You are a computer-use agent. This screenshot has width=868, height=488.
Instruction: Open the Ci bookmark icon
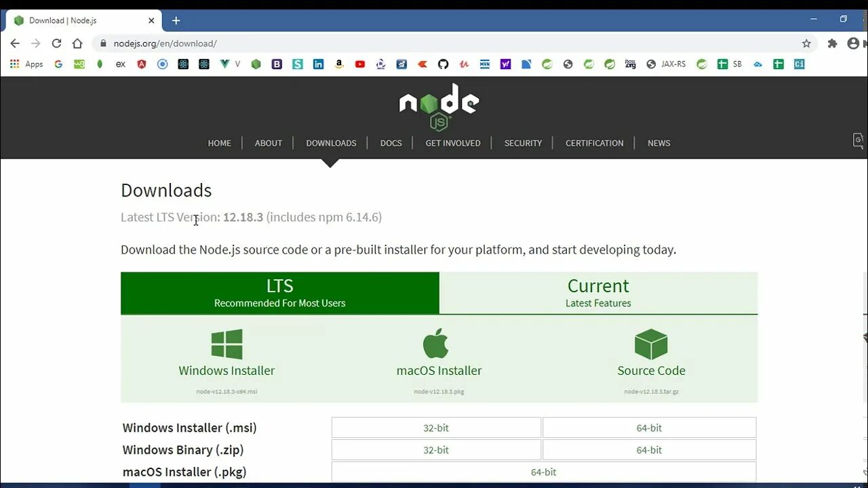(x=800, y=64)
